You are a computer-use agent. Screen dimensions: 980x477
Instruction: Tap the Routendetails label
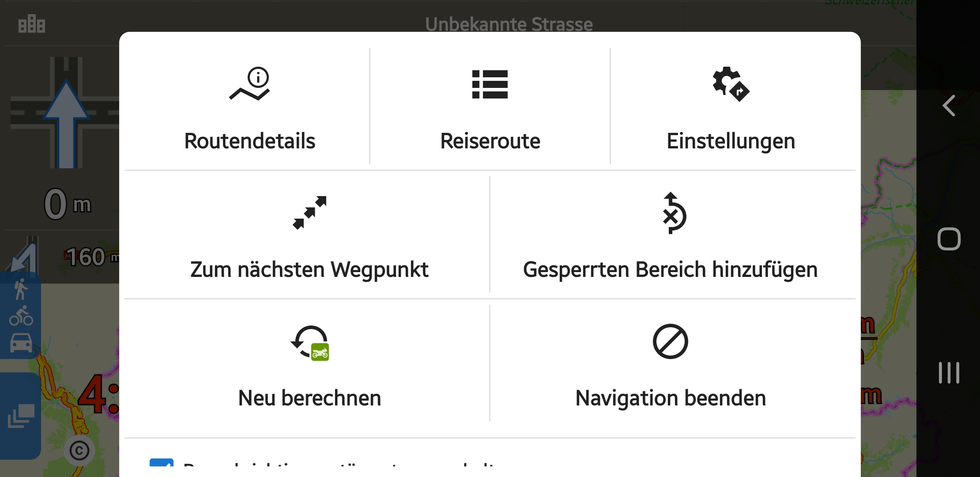tap(250, 141)
